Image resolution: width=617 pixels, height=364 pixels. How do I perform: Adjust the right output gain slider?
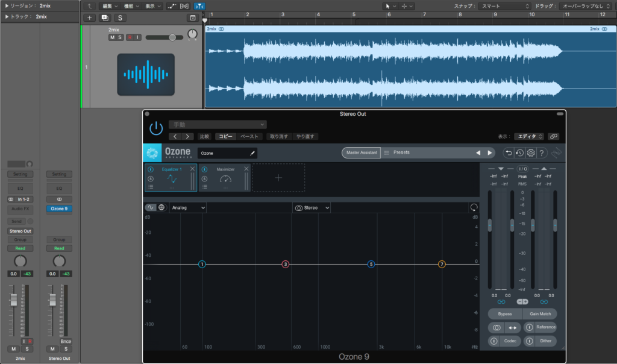(555, 225)
